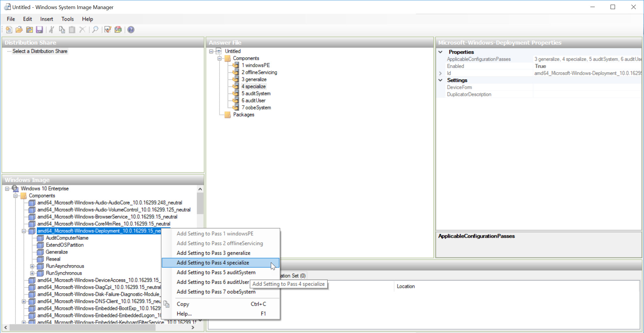Screen dimensions: 644x333
Task: Choose Add Setting to Pass 5 auditSystem
Action: [x=220, y=272]
